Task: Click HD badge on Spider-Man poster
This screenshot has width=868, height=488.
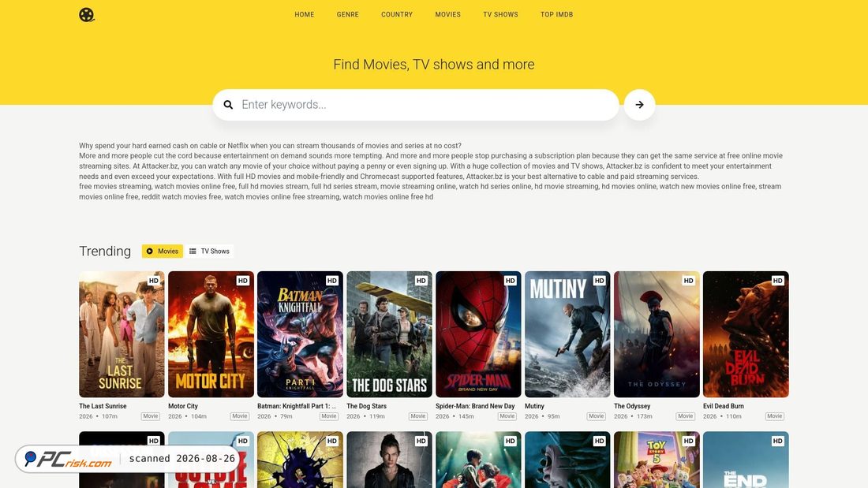Action: pos(510,281)
